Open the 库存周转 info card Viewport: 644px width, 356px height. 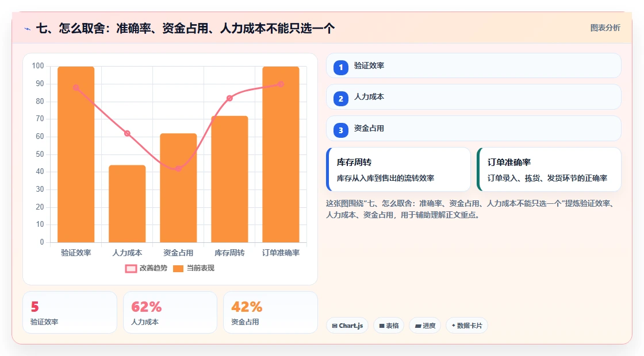398,169
